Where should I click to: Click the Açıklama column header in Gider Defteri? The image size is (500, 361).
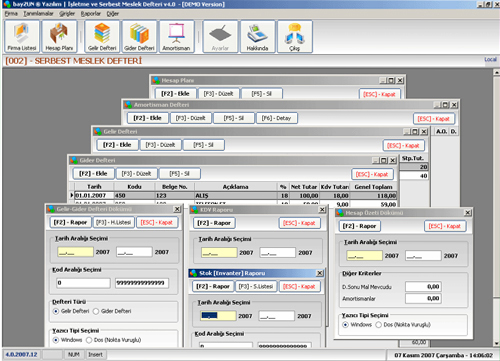(x=236, y=187)
